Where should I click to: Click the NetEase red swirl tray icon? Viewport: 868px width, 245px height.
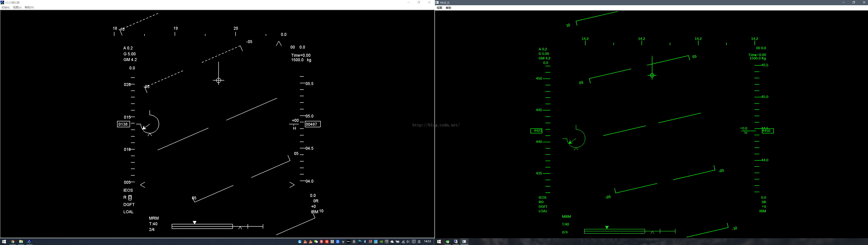[x=327, y=242]
